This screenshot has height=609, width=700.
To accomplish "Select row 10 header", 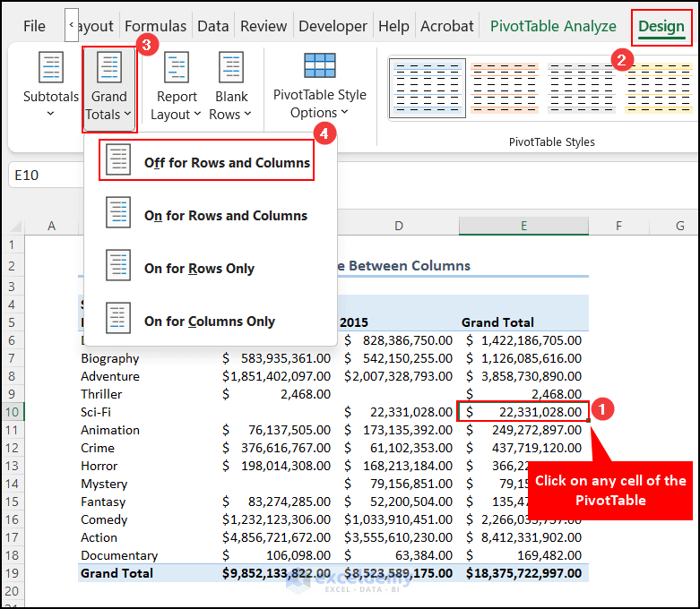I will click(x=12, y=412).
